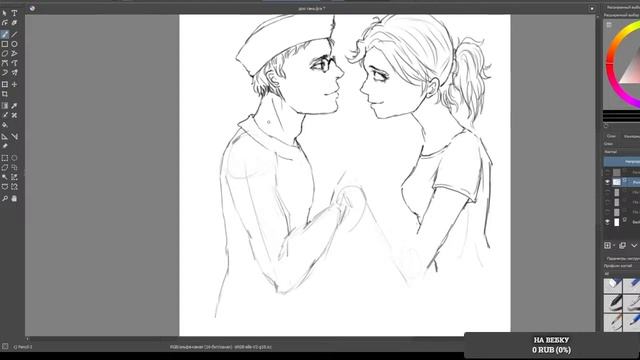Image resolution: width=640 pixels, height=360 pixels.
Task: Open the brush preset tag dropdown
Action: (x=622, y=273)
